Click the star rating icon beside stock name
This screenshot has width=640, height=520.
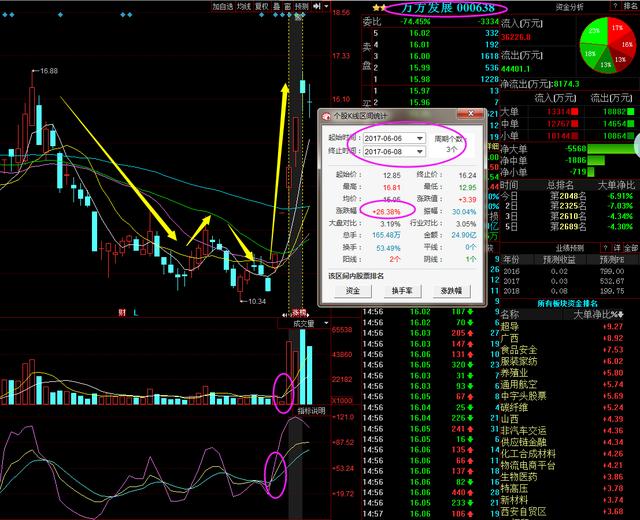coord(379,7)
